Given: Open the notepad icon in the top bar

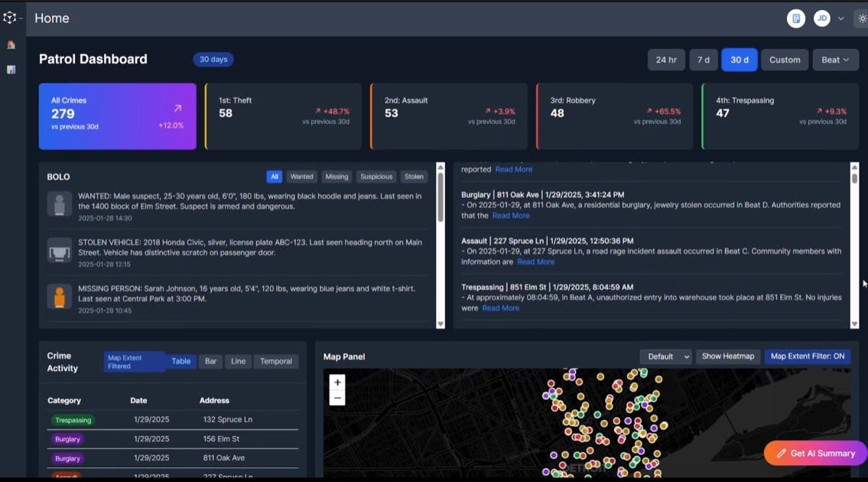Looking at the screenshot, I should 795,18.
